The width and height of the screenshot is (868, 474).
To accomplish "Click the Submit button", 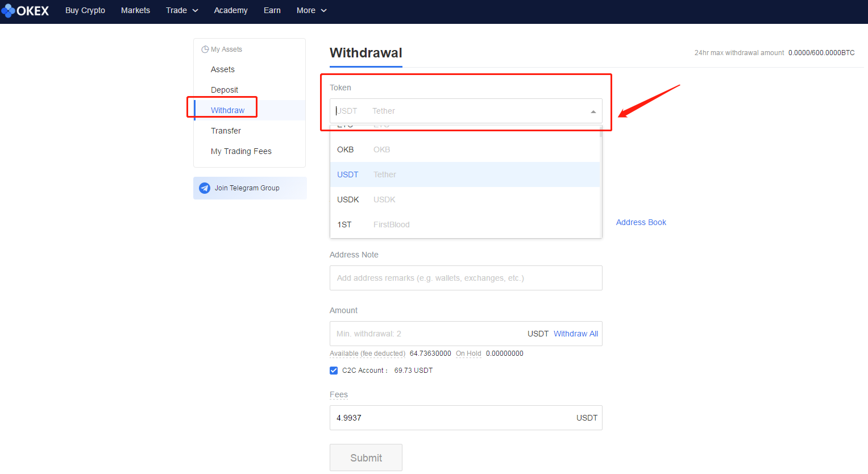I will (366, 458).
